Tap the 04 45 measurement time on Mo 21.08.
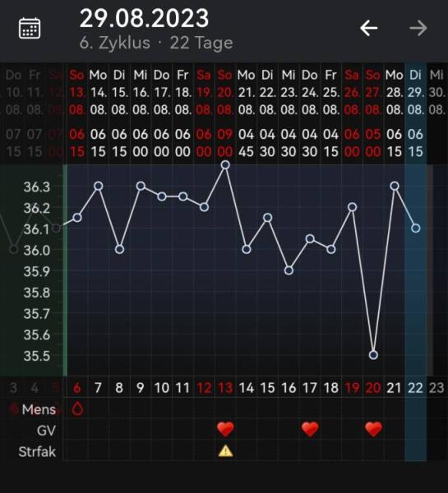 coord(247,143)
